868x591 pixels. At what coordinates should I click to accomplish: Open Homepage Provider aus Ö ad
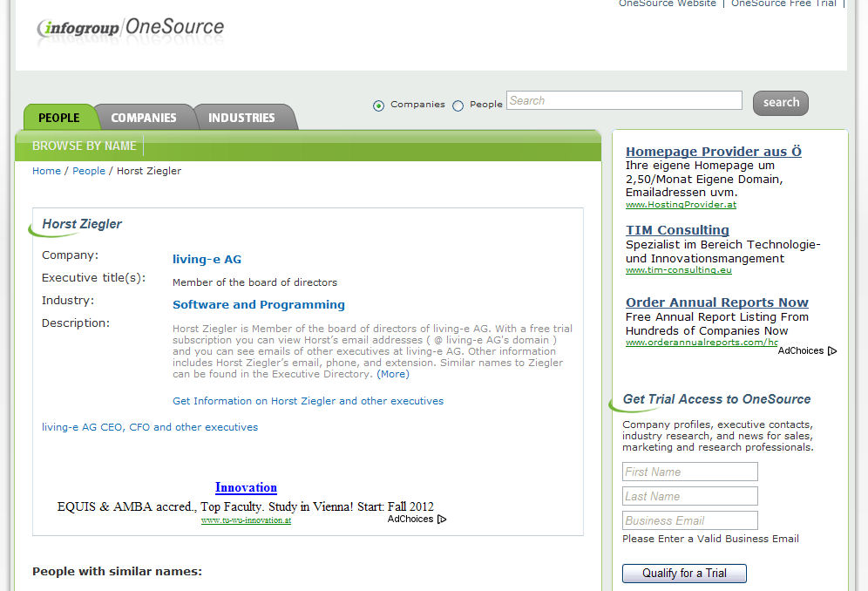pos(714,151)
